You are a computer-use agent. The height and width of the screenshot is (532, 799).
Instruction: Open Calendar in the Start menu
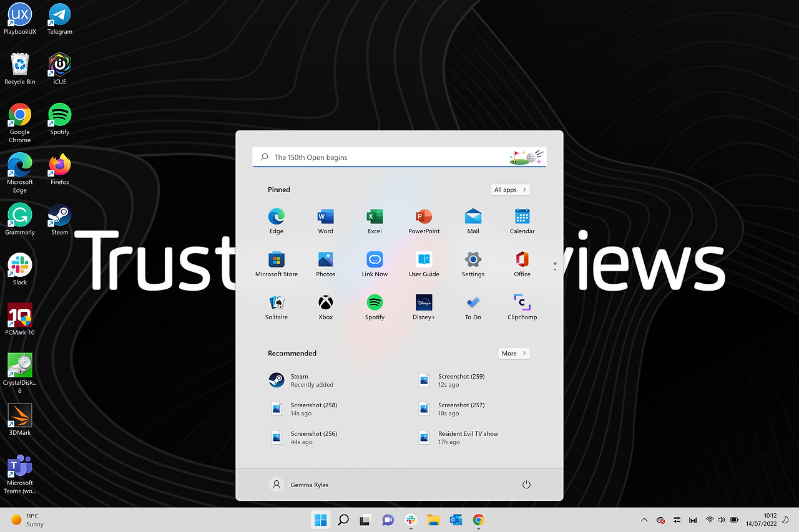(522, 221)
